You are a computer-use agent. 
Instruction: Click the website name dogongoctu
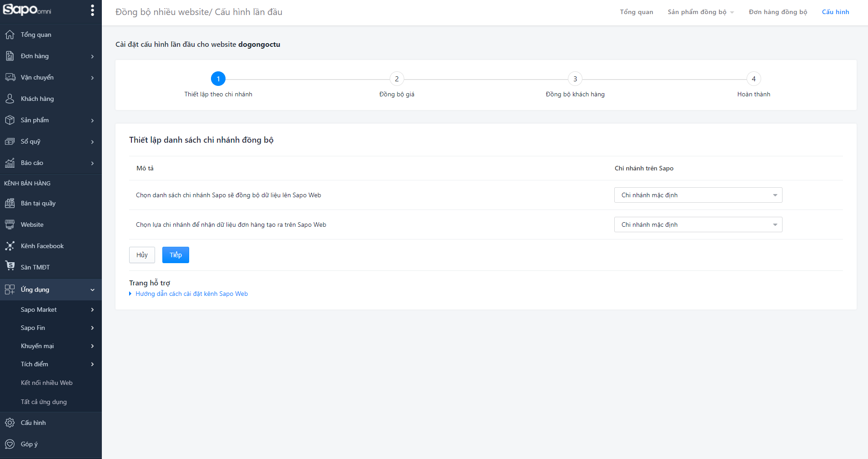tap(259, 45)
